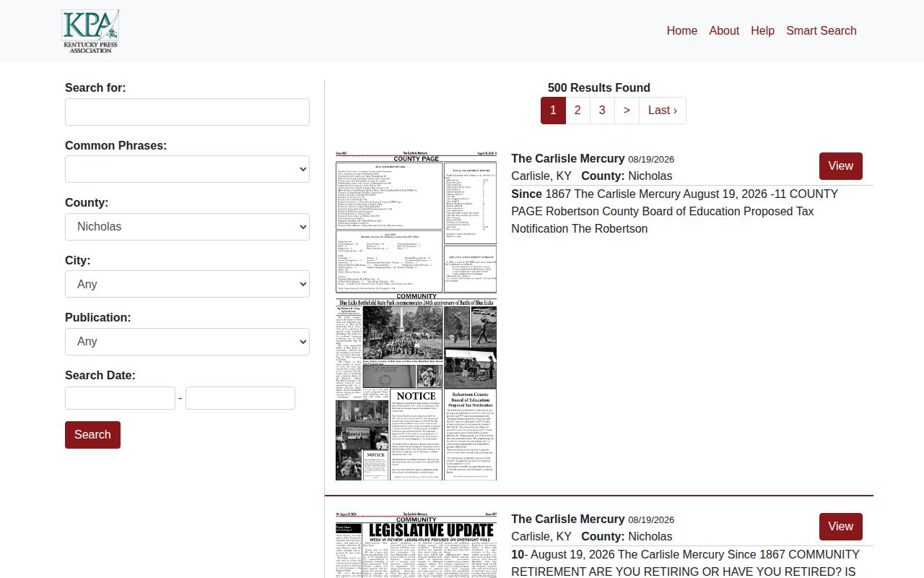Open the Help link
Image resolution: width=924 pixels, height=578 pixels.
point(762,30)
